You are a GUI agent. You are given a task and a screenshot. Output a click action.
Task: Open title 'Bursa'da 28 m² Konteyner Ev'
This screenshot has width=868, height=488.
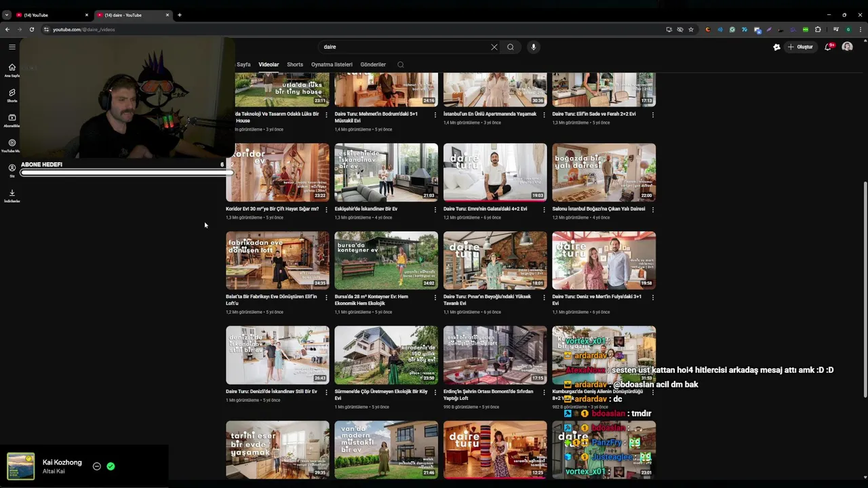pyautogui.click(x=372, y=300)
